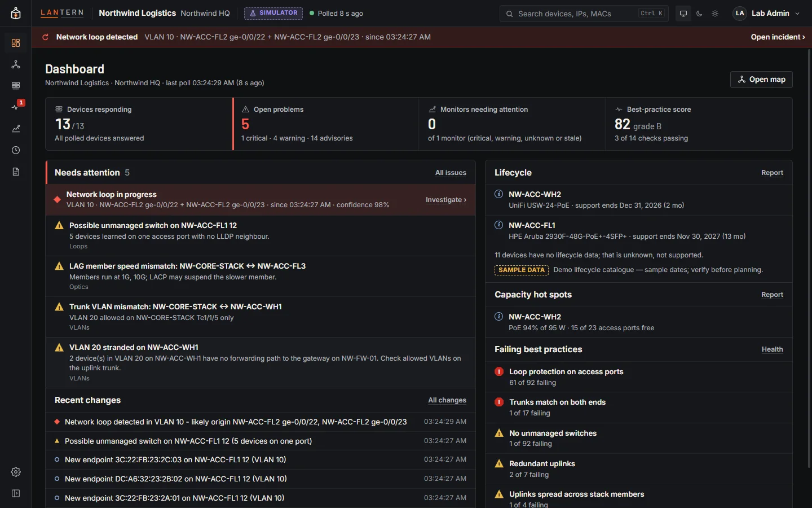Viewport: 812px width, 508px height.
Task: Click the LA avatar circle
Action: point(740,14)
